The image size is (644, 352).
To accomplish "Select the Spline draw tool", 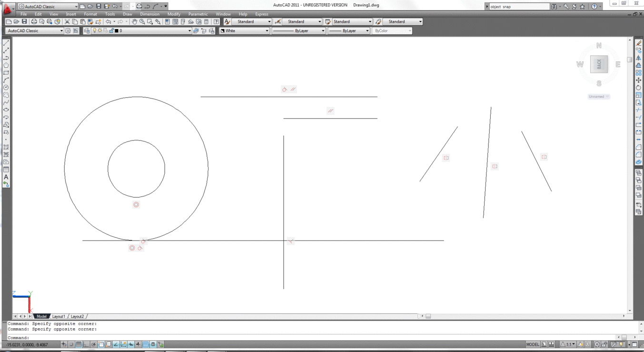I will (6, 102).
